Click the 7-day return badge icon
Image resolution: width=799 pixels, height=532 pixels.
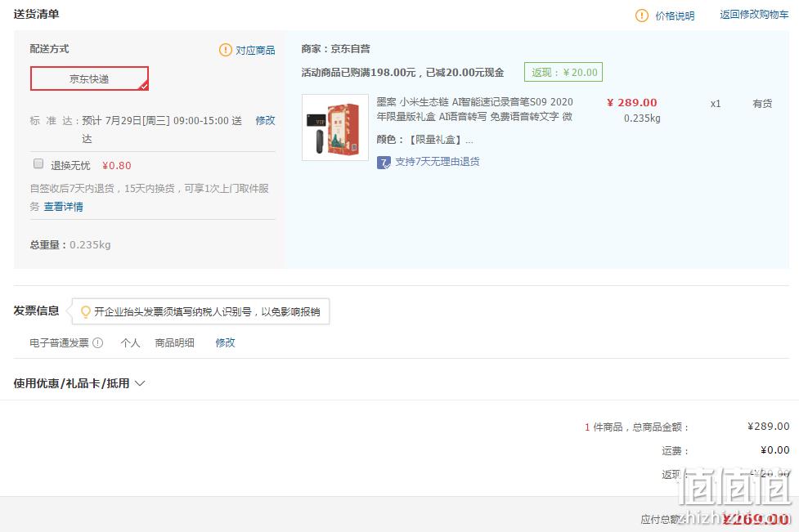pyautogui.click(x=384, y=163)
